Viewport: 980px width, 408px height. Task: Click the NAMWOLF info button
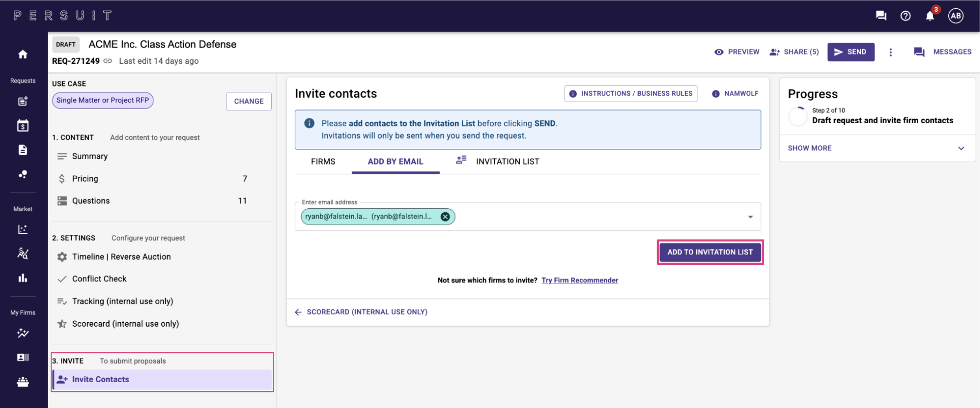click(x=735, y=93)
